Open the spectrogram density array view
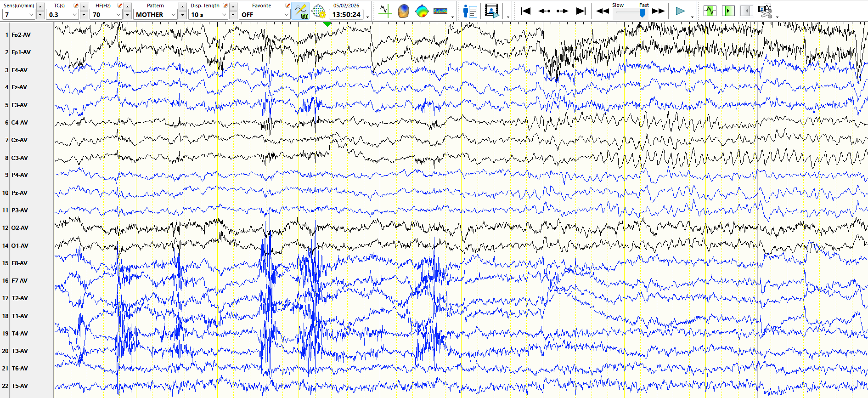Viewport: 868px width, 398px height. pyautogui.click(x=440, y=11)
